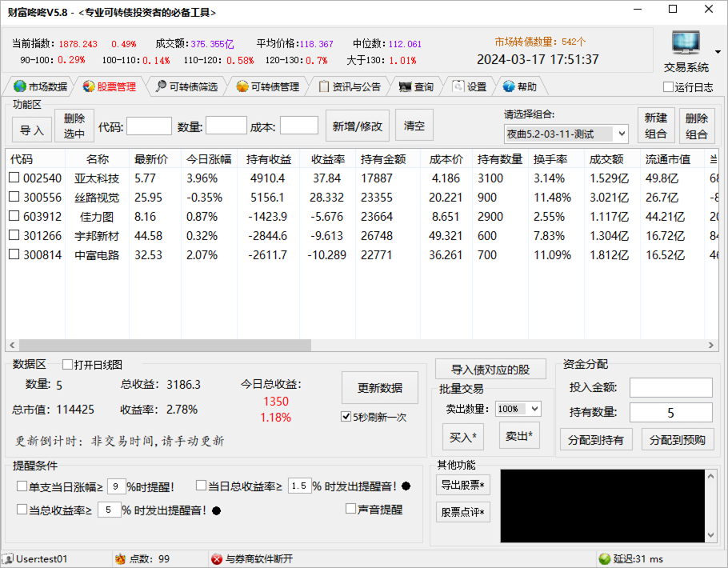728x568 pixels.
Task: Enable 单支当日涨幅 reminder checkbox
Action: tap(22, 486)
